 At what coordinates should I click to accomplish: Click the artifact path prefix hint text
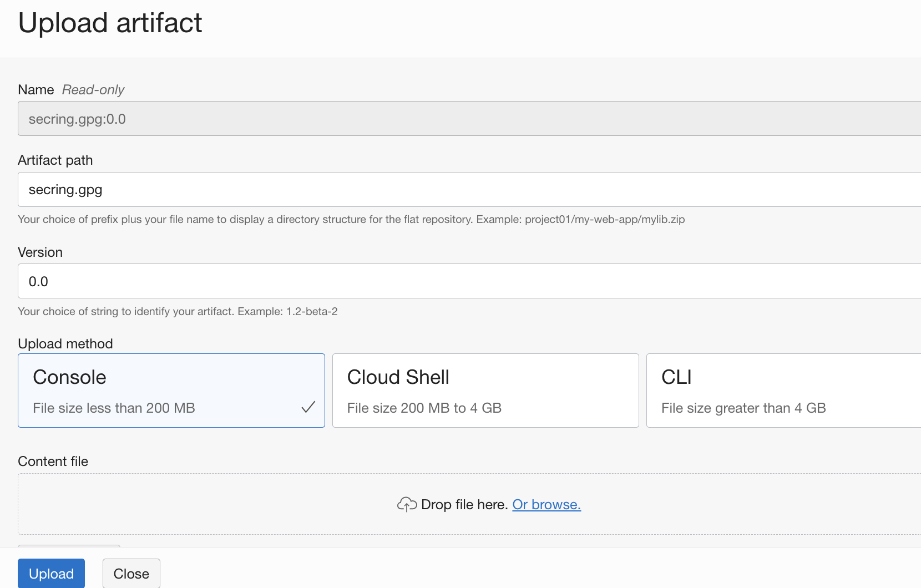(351, 220)
